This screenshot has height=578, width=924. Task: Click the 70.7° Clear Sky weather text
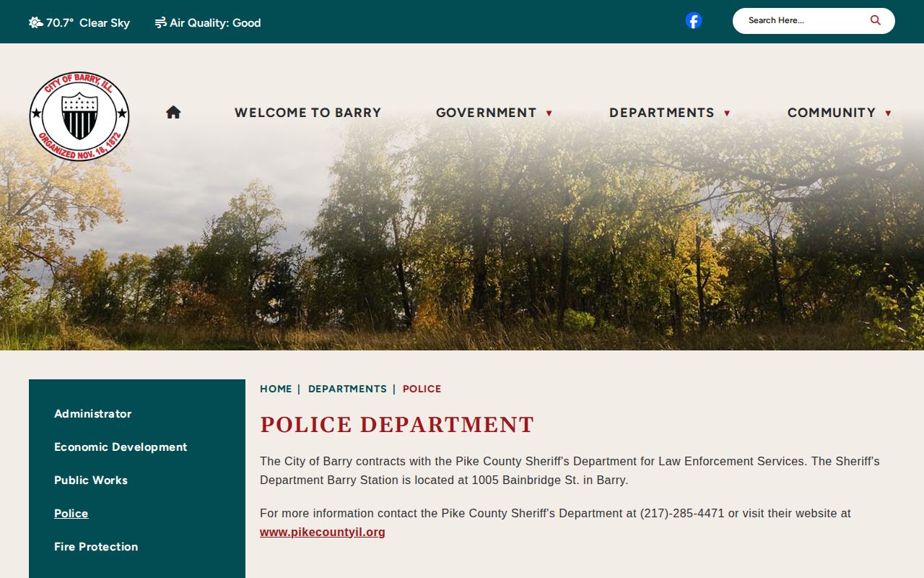[88, 22]
